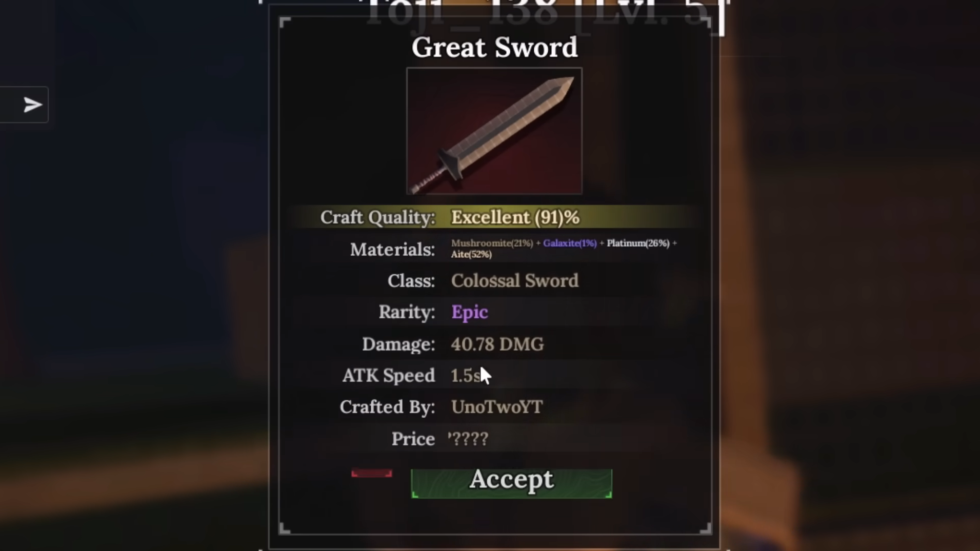Click the Aite(52%) material label
Image resolution: width=980 pixels, height=551 pixels.
[471, 254]
